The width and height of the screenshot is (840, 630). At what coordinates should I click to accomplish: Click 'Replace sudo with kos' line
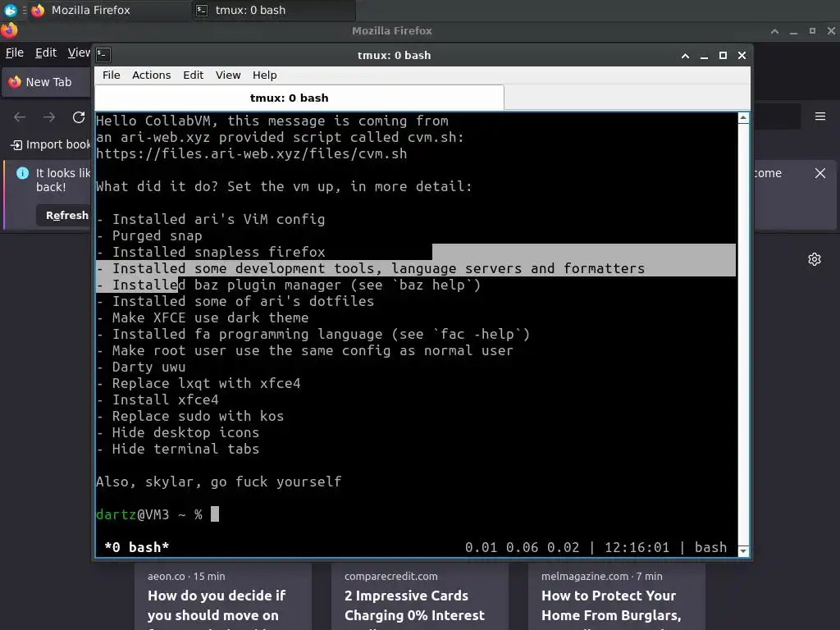click(x=190, y=416)
